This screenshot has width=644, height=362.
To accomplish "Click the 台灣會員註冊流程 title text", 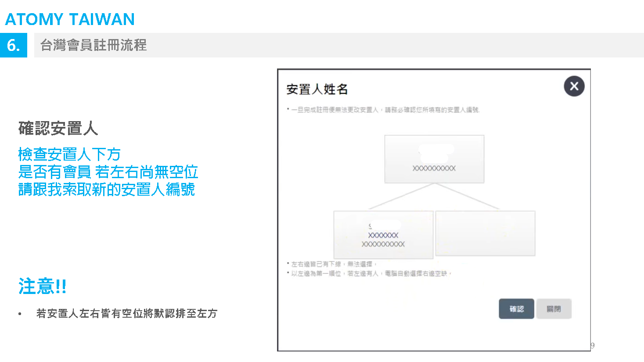I will 94,45.
